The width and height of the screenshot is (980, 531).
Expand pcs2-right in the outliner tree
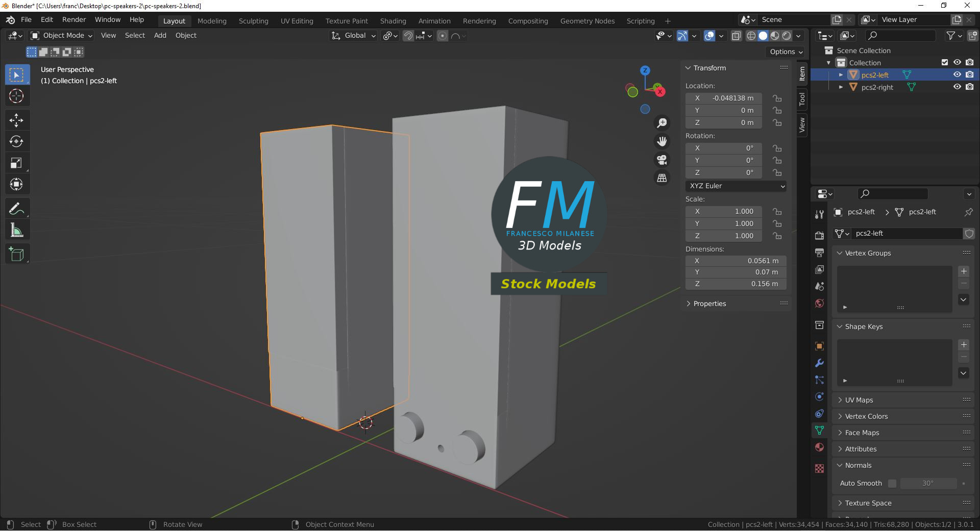[x=841, y=87]
